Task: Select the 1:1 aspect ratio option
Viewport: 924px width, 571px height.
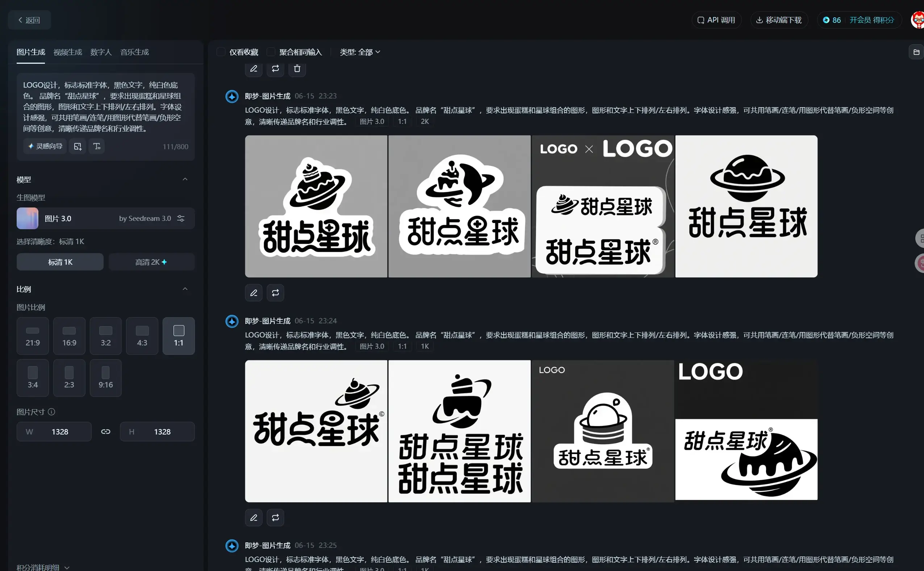Action: coord(178,336)
